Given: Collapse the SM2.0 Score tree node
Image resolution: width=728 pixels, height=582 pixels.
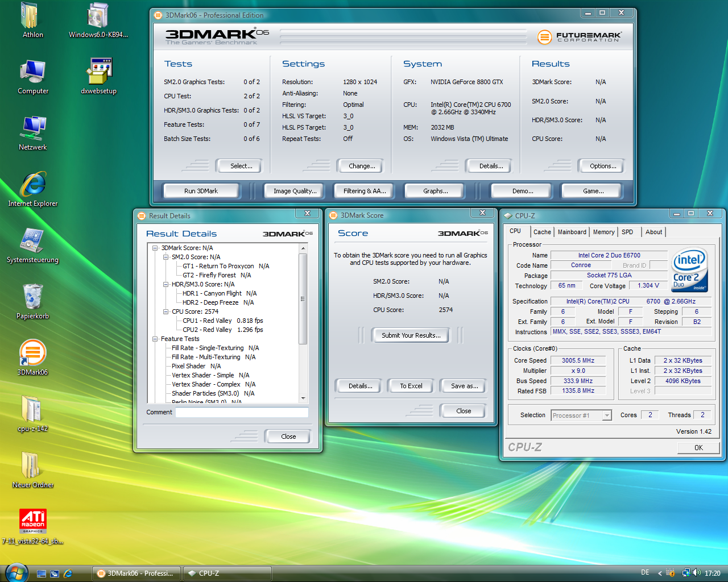Looking at the screenshot, I should [166, 257].
